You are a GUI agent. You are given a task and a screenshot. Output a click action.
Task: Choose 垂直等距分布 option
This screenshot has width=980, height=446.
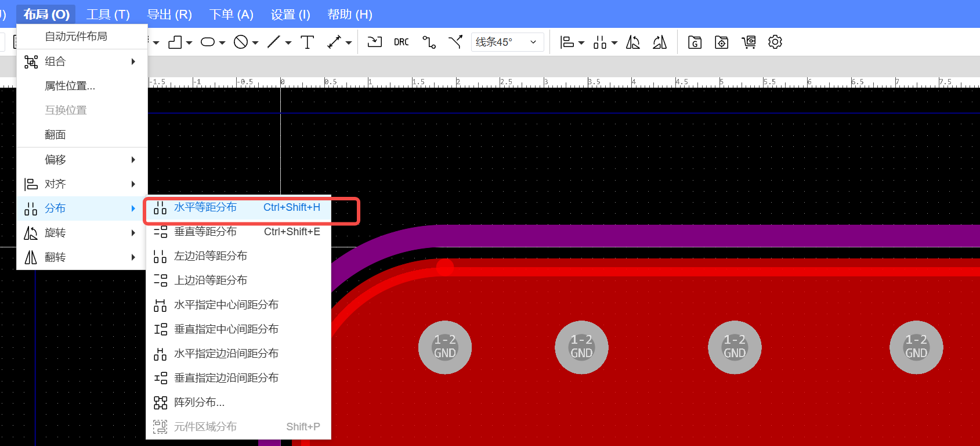[238, 232]
